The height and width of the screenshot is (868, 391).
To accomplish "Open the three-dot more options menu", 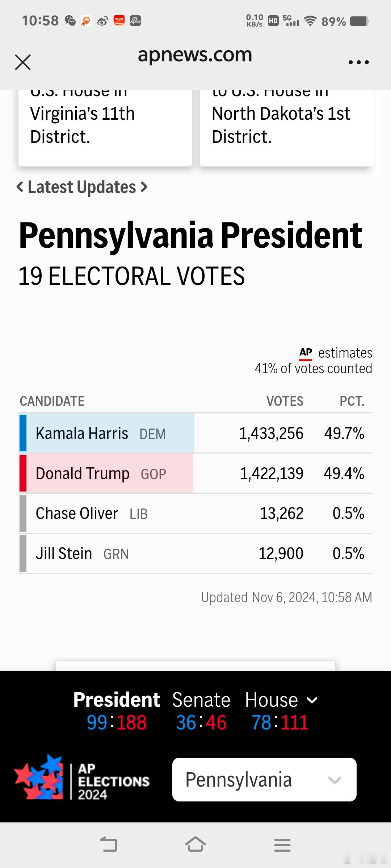I will click(358, 62).
